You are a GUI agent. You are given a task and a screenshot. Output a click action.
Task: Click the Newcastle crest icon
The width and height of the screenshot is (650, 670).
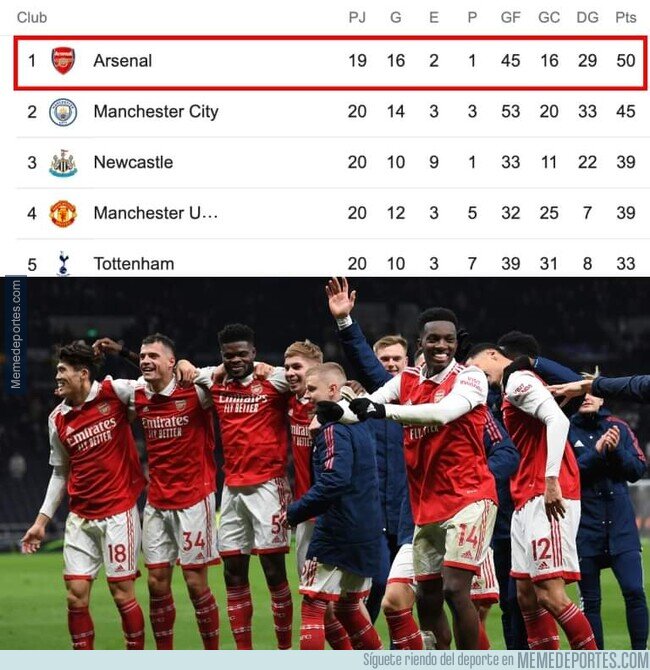pos(63,163)
